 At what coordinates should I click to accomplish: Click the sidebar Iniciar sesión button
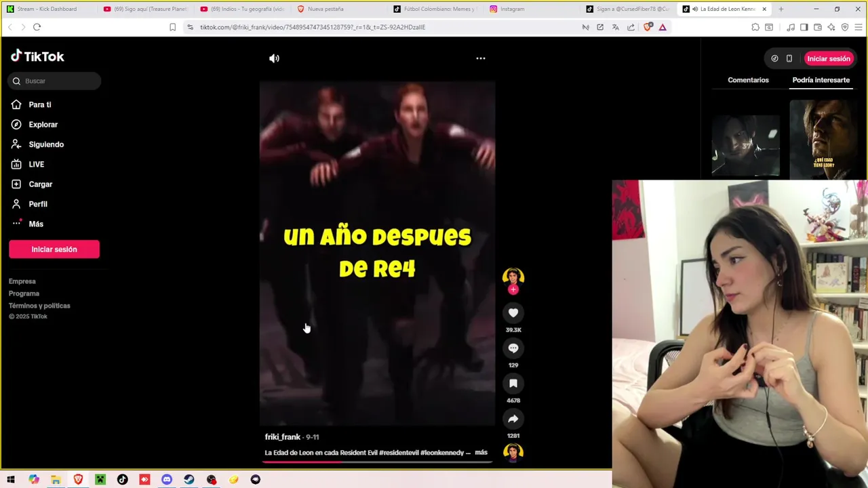pyautogui.click(x=54, y=249)
